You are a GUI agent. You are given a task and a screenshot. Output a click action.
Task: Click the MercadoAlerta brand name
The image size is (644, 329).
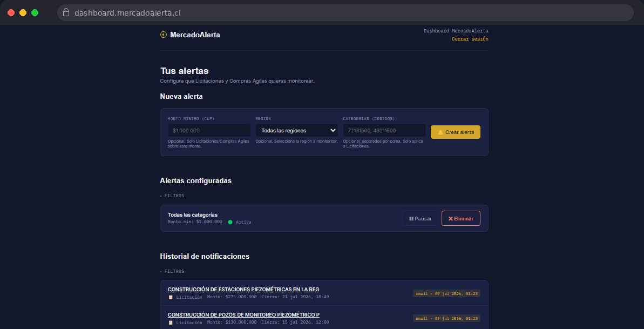pos(195,35)
